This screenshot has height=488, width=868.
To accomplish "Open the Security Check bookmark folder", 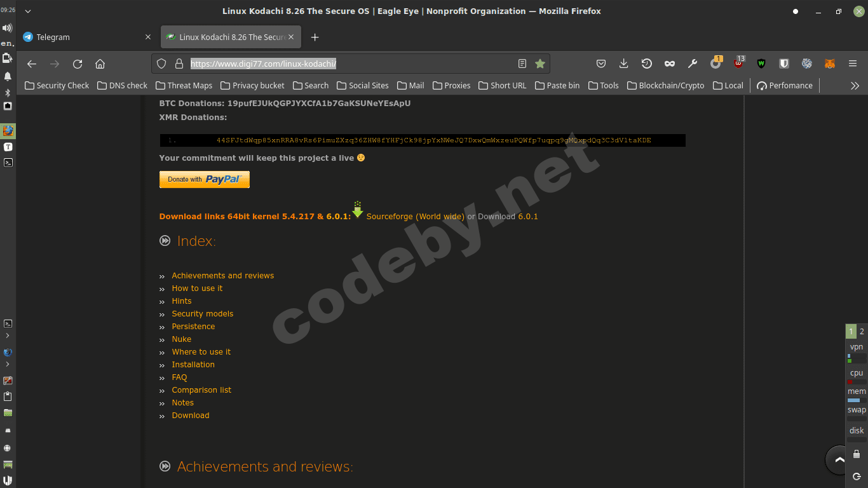I will coord(57,86).
